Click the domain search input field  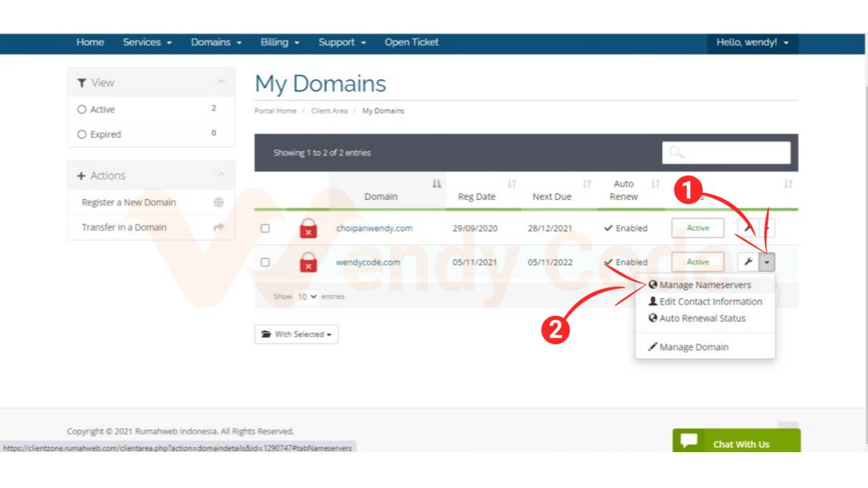pyautogui.click(x=726, y=152)
